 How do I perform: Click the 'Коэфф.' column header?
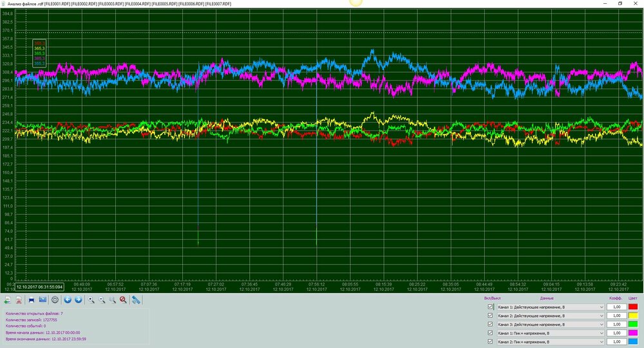pyautogui.click(x=615, y=298)
